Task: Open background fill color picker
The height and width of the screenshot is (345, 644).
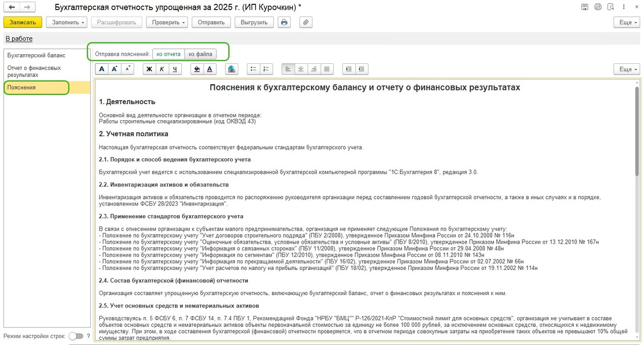Action: coord(197,69)
